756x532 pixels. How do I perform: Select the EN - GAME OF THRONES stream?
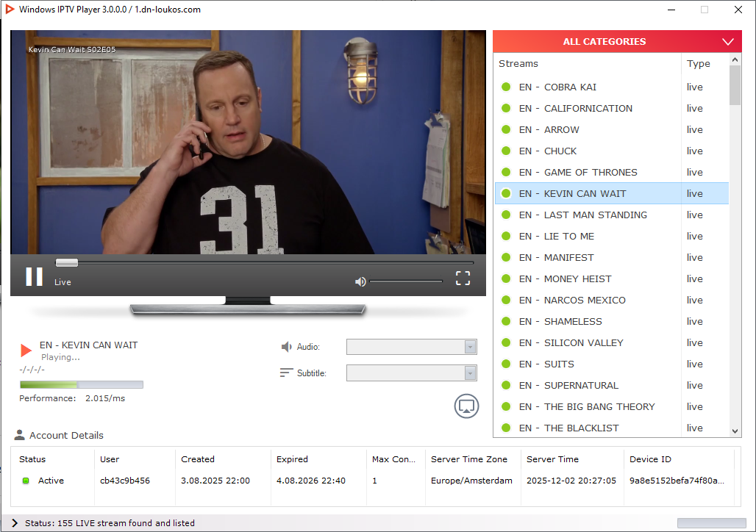click(x=591, y=172)
